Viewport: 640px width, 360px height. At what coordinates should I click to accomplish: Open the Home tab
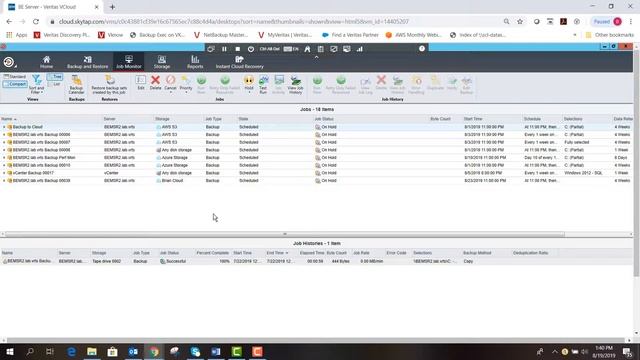click(46, 62)
